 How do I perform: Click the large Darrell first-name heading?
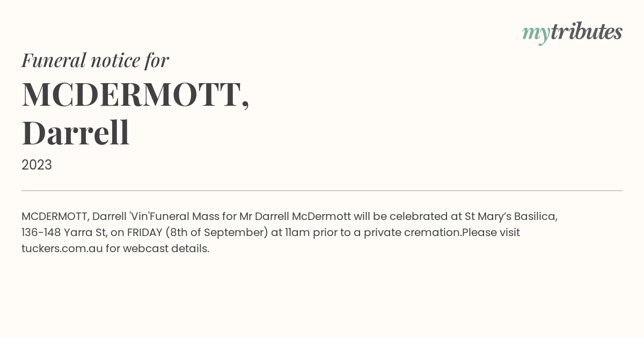tap(76, 133)
